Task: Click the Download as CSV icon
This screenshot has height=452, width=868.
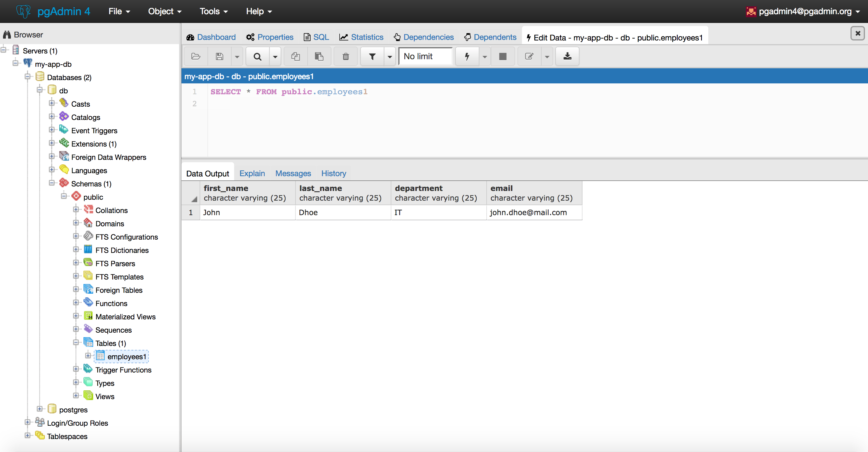Action: (567, 56)
